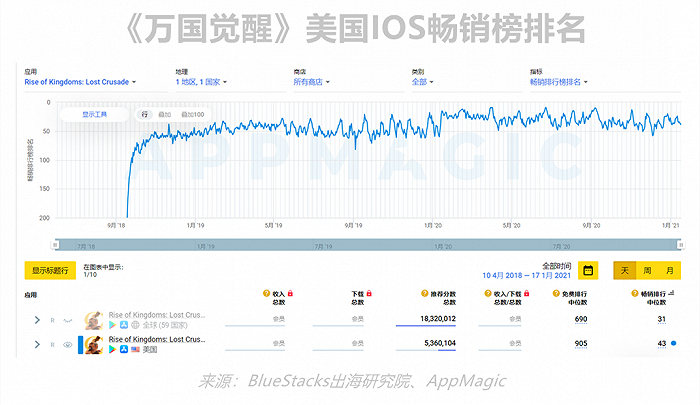The width and height of the screenshot is (700, 405).
Task: Switch granularity to 月 (month)
Action: pos(669,271)
